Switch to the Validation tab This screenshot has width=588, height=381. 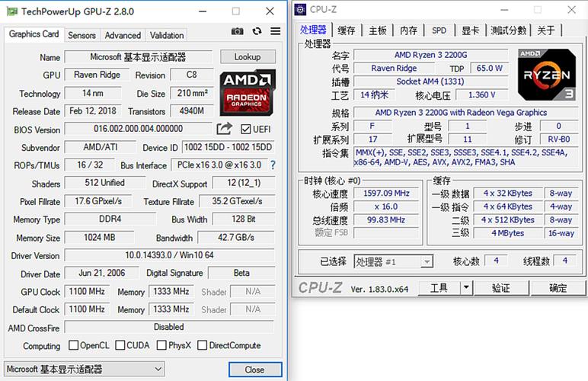coord(167,35)
